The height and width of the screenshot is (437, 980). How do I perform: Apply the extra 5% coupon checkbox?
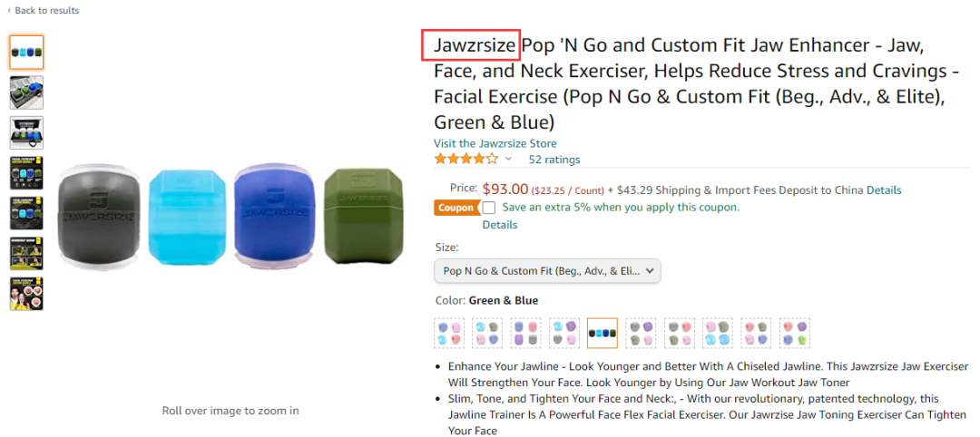(x=489, y=208)
